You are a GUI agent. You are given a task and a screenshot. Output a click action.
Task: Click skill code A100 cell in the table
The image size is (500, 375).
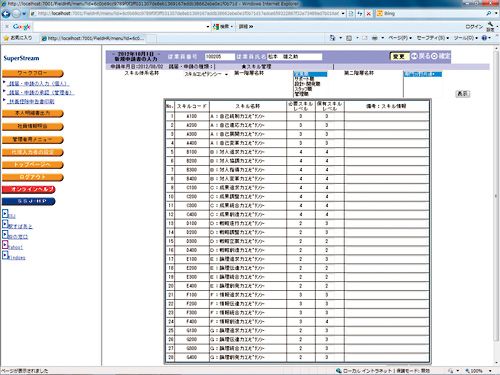[x=192, y=116]
